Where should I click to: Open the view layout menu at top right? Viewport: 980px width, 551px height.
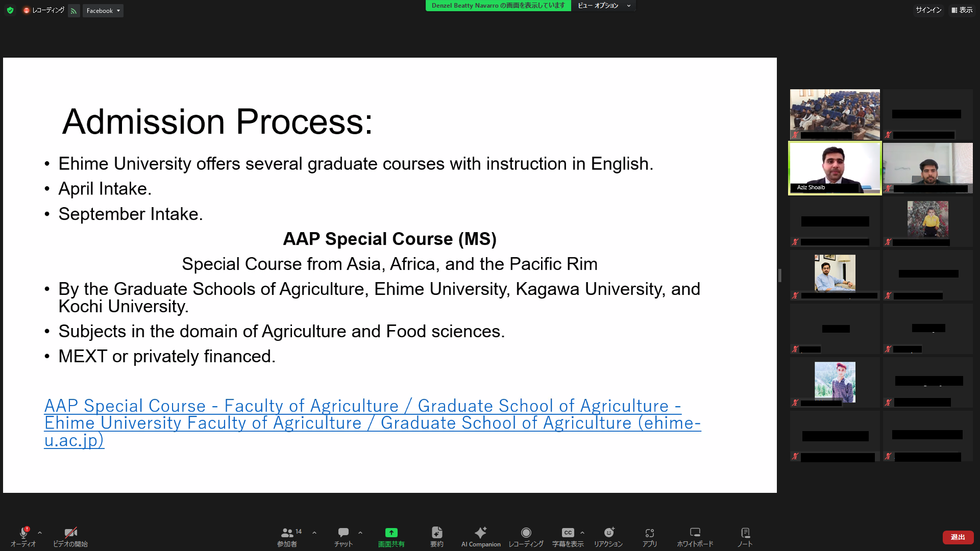tap(962, 10)
